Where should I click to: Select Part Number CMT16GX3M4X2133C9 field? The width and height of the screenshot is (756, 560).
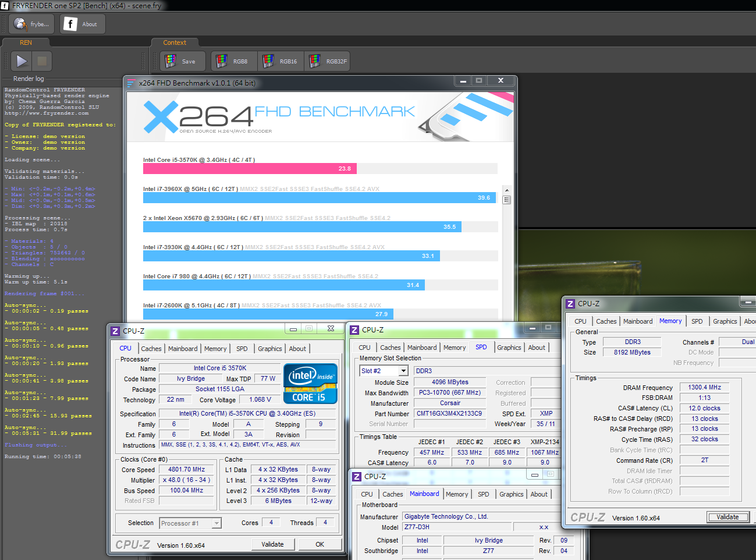pyautogui.click(x=449, y=413)
